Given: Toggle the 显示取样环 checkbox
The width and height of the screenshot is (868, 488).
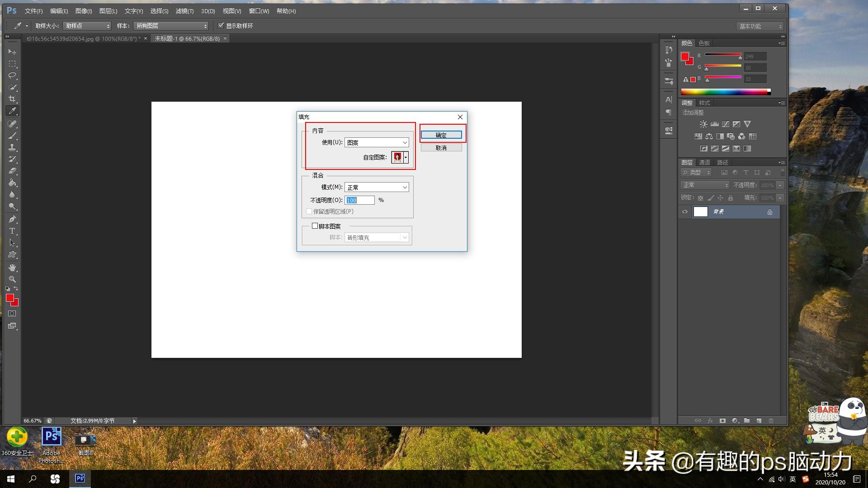Looking at the screenshot, I should click(221, 26).
